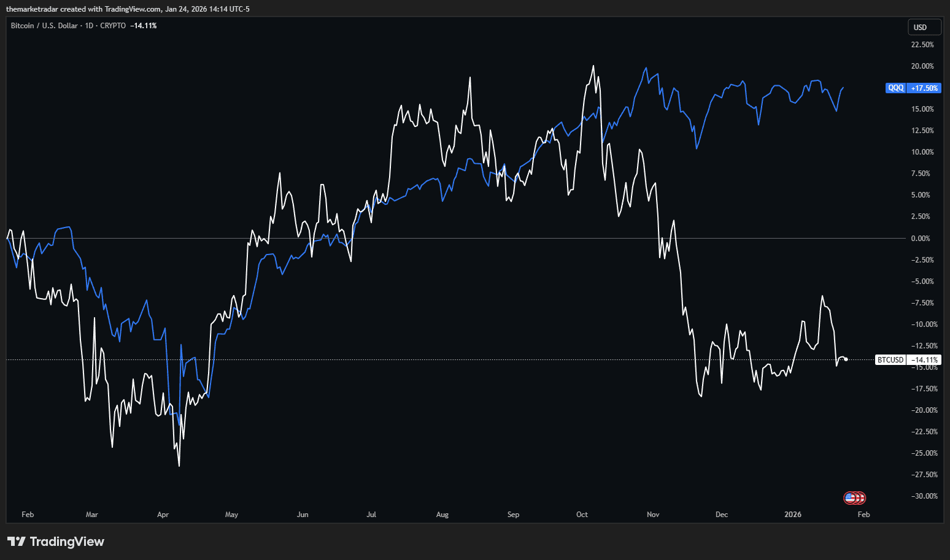Click the 0.00% baseline on the percent scale

(921, 238)
